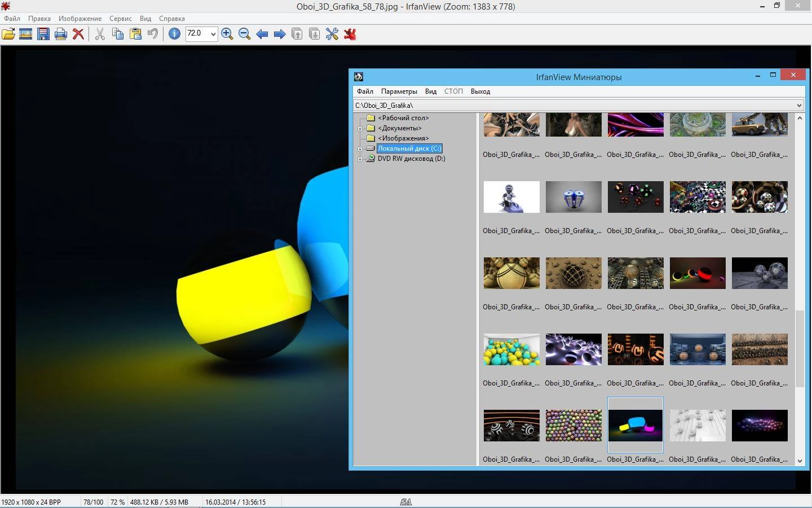Open settings with the wrench tools icon
812x508 pixels.
332,34
